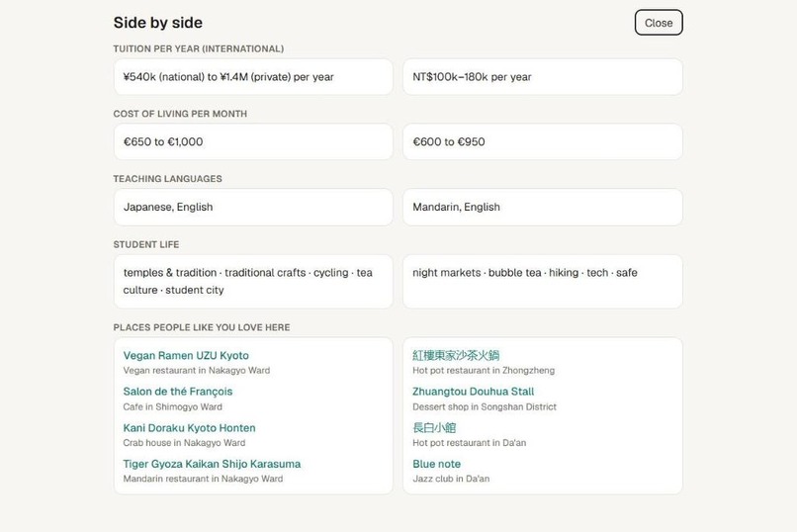Select the ¥540k to ¥1.4M tuition card
Screen dimensions: 797x532
pyautogui.click(x=253, y=77)
